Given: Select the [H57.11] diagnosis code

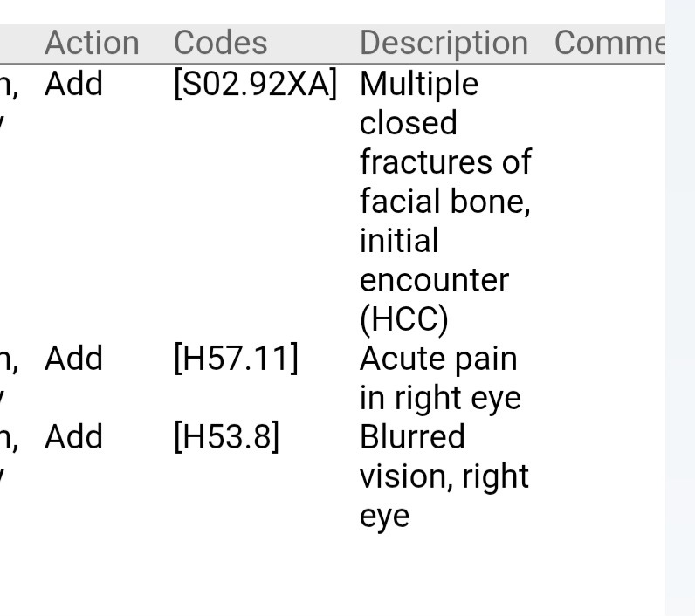Looking at the screenshot, I should coord(236,359).
